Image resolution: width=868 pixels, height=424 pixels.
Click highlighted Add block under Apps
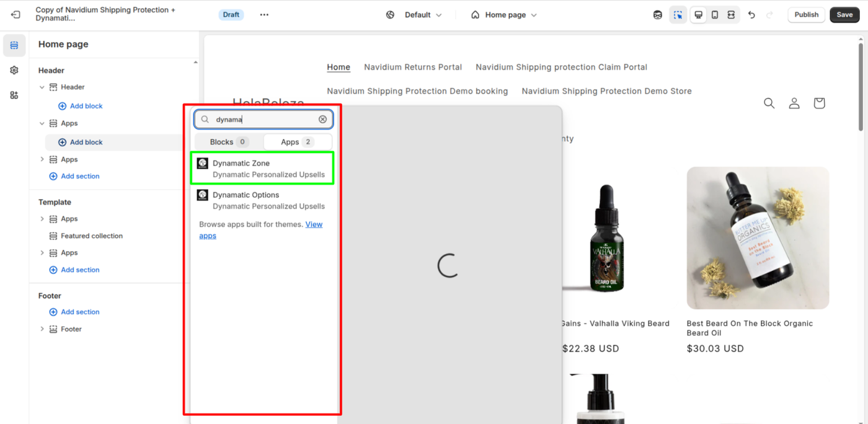click(81, 142)
